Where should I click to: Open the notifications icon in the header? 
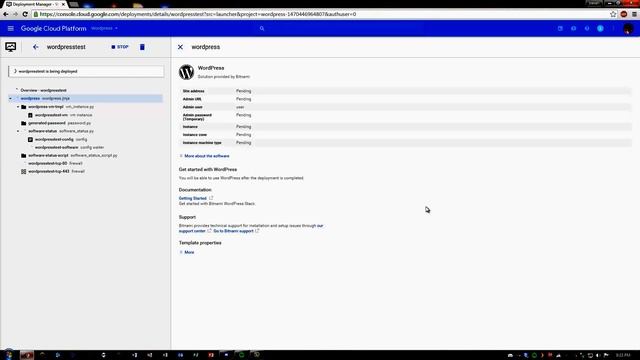pyautogui.click(x=600, y=29)
